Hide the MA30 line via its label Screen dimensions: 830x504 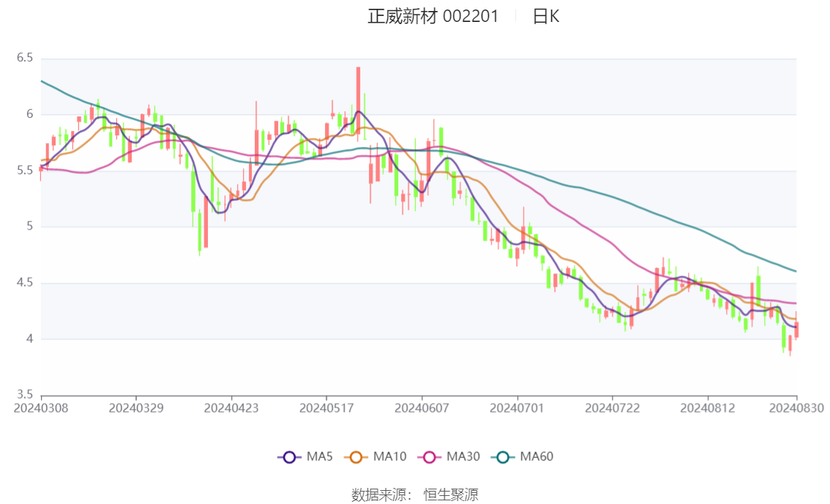463,456
